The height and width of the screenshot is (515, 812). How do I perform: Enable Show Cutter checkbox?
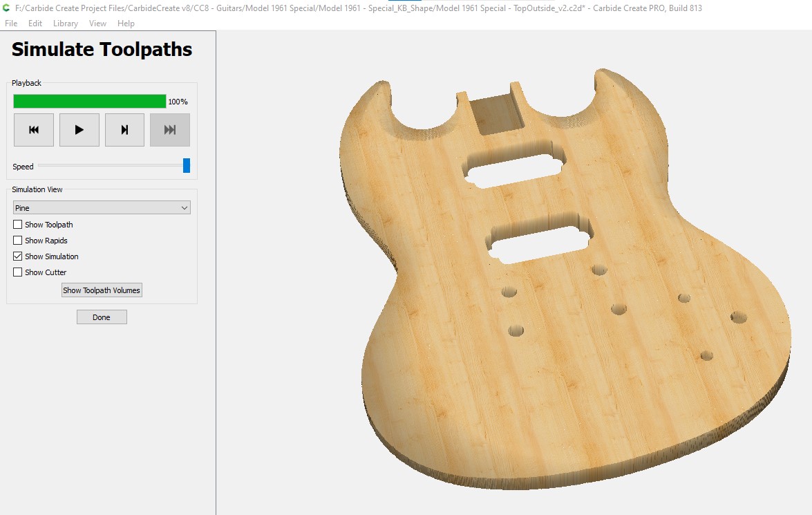[17, 272]
